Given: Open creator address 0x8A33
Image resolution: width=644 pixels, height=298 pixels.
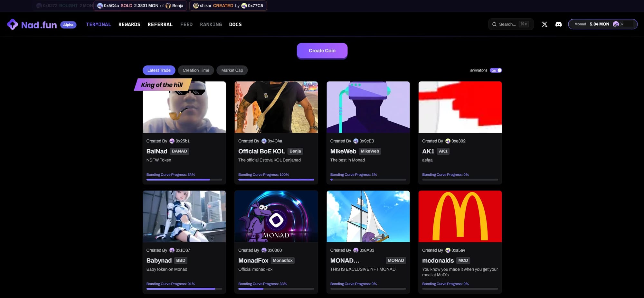Looking at the screenshot, I should [367, 250].
